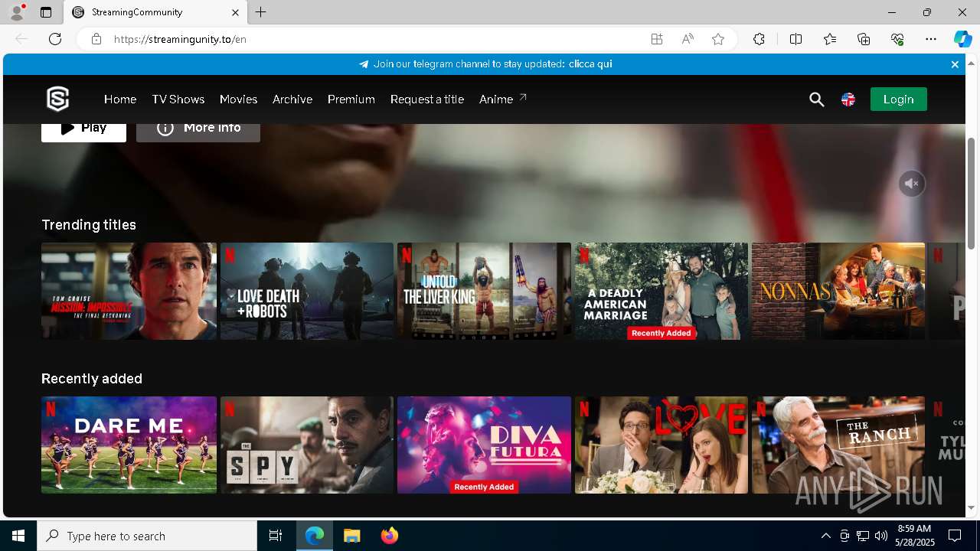
Task: Click the browser back arrow
Action: (21, 39)
